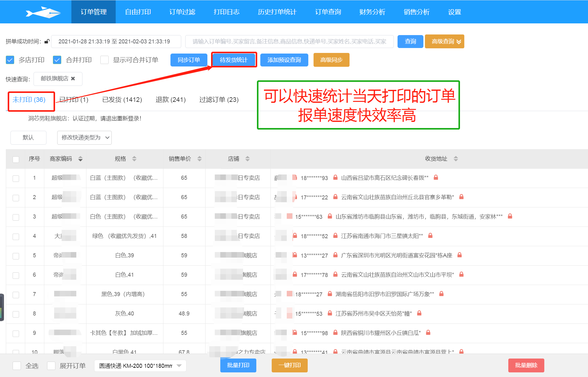Click the unlock icon beside date range
The image size is (588, 377).
coord(47,42)
